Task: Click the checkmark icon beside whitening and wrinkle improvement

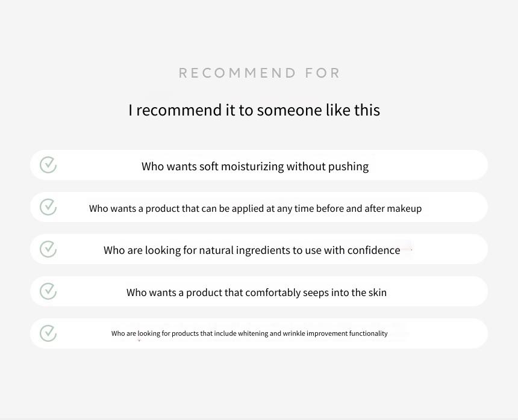Action: coord(48,333)
